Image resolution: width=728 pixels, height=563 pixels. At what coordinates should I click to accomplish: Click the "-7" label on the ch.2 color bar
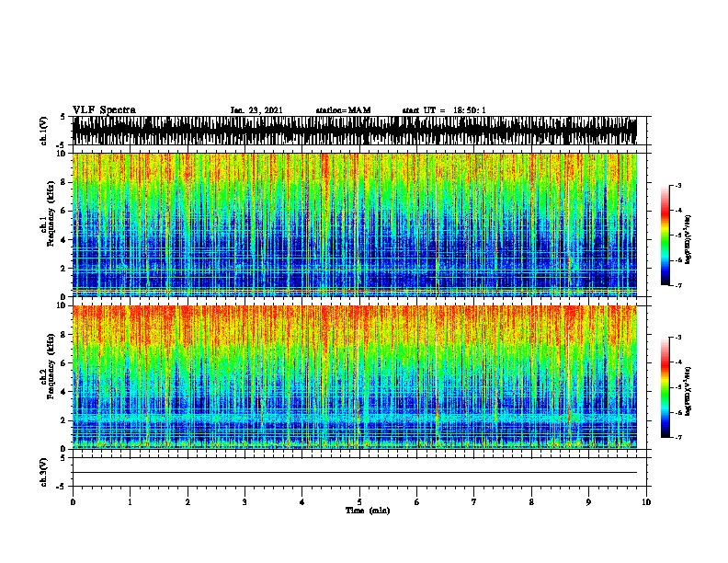pyautogui.click(x=678, y=437)
